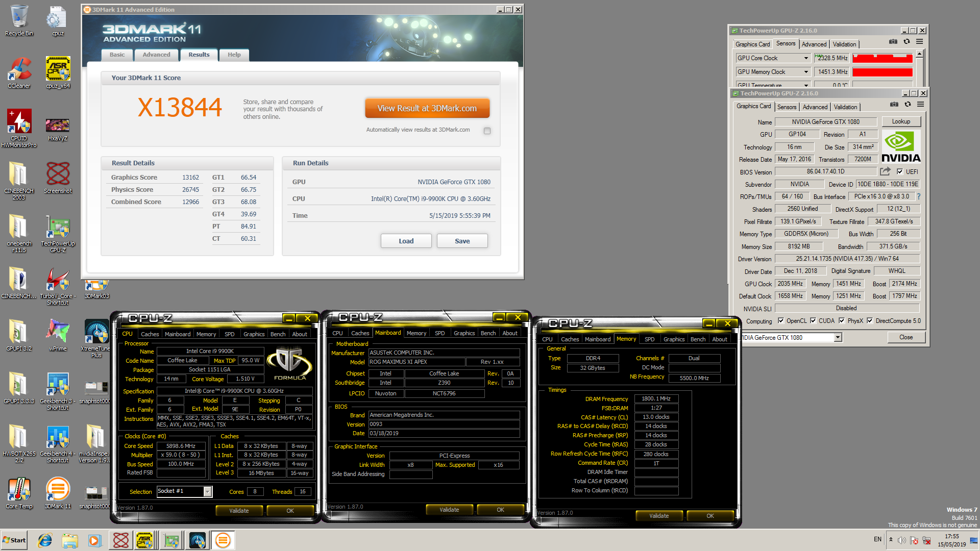This screenshot has height=551, width=980.
Task: Click the GPU-Z Sensors scrollbar up arrow
Action: point(919,54)
